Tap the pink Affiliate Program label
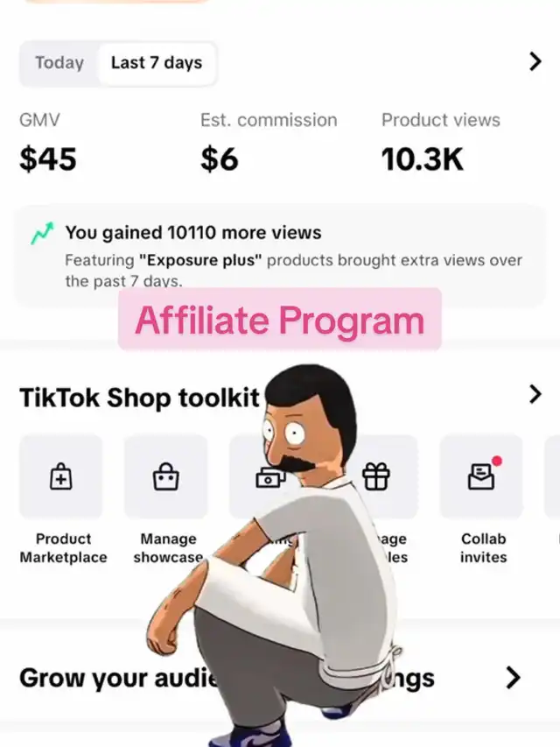This screenshot has height=747, width=560. 280,319
